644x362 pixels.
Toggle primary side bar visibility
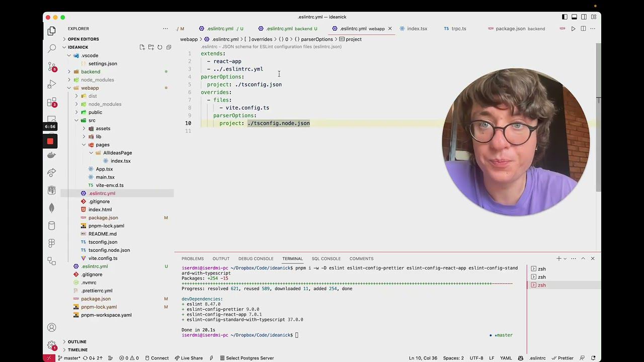coord(565,17)
